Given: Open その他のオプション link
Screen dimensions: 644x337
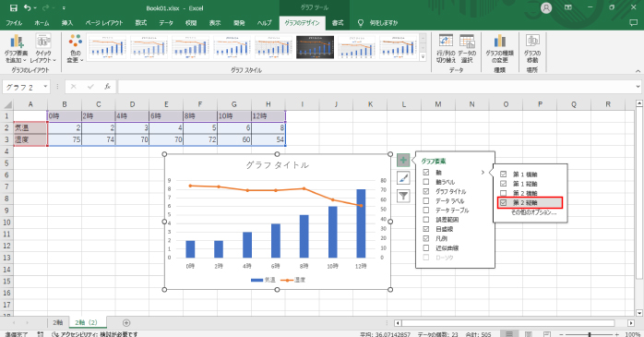Looking at the screenshot, I should (533, 212).
